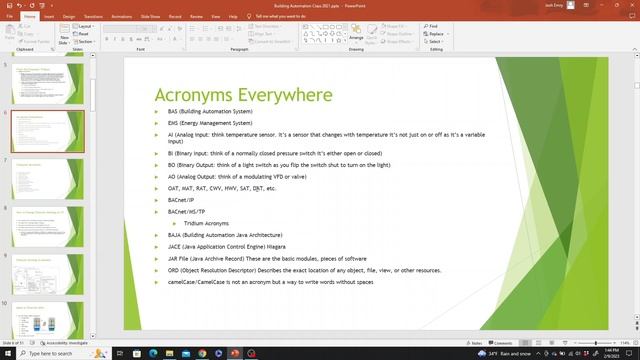This screenshot has height=360, width=640.
Task: Switch to the Design ribbon tab
Action: 69,17
